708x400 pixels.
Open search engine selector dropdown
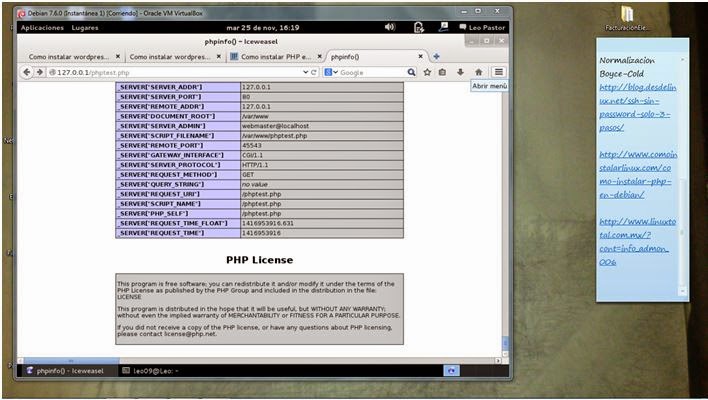331,72
